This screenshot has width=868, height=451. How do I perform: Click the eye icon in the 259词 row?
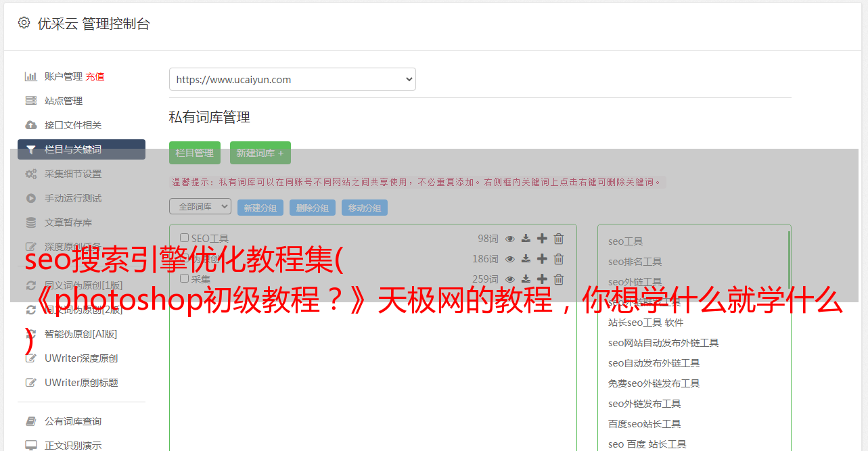coord(510,279)
